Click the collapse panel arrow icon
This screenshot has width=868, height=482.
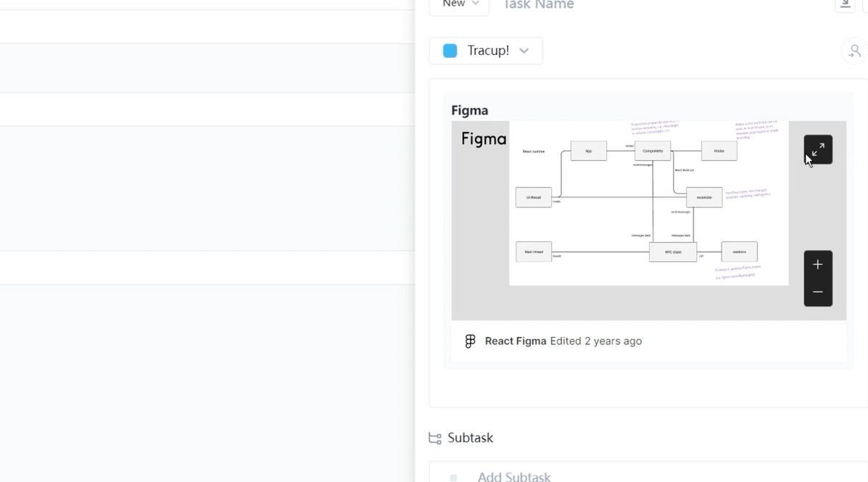coord(845,4)
